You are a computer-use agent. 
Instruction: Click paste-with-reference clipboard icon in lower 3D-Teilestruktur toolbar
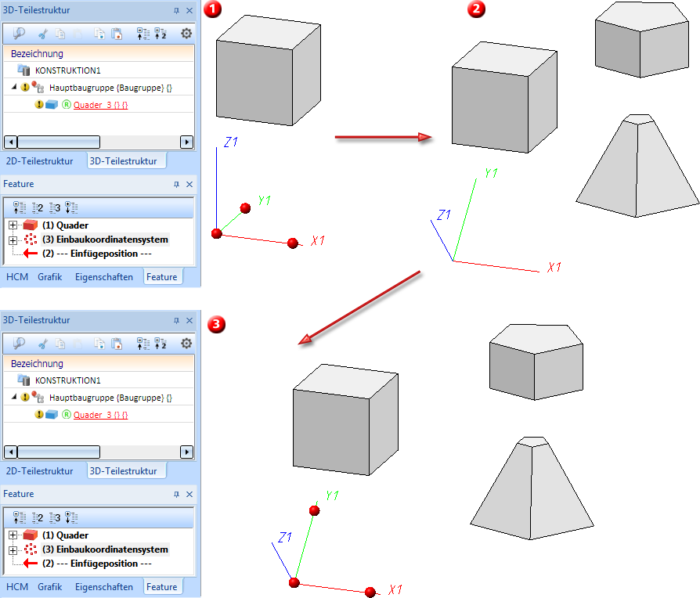(x=117, y=344)
